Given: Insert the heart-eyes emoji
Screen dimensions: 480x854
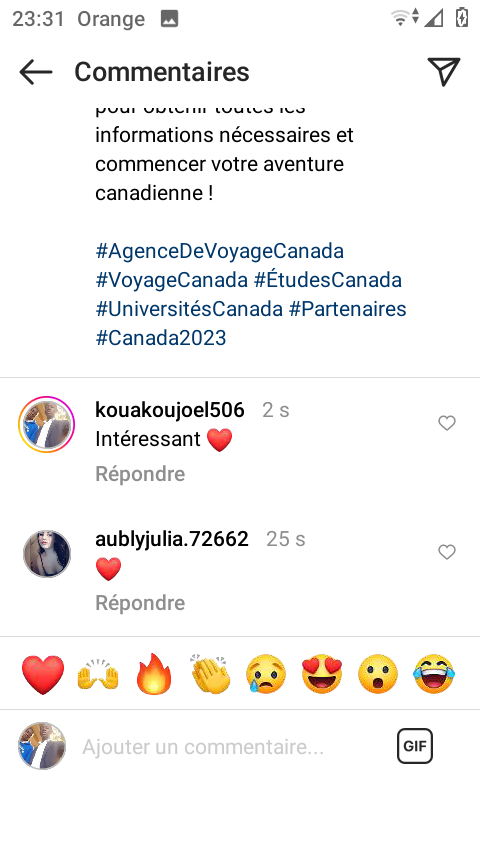Looking at the screenshot, I should 322,674.
